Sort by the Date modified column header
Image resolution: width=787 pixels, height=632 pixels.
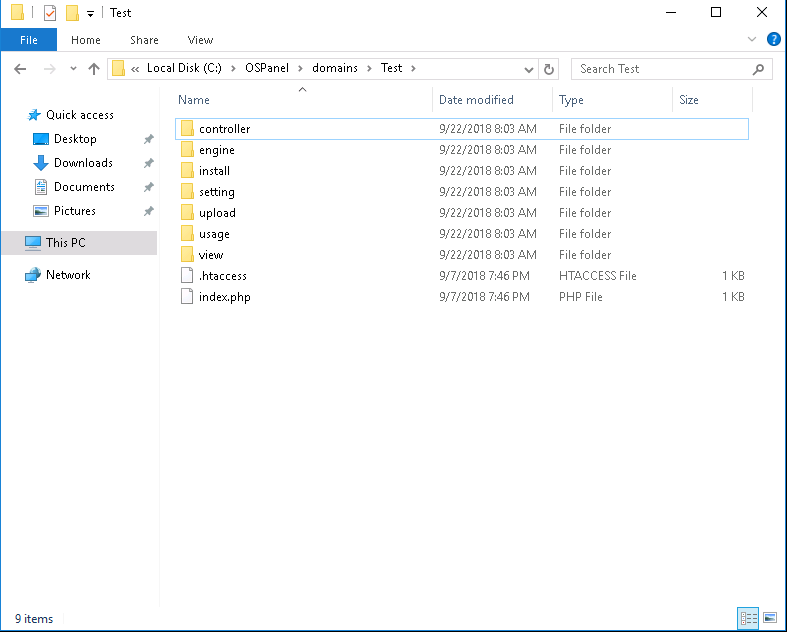click(476, 99)
